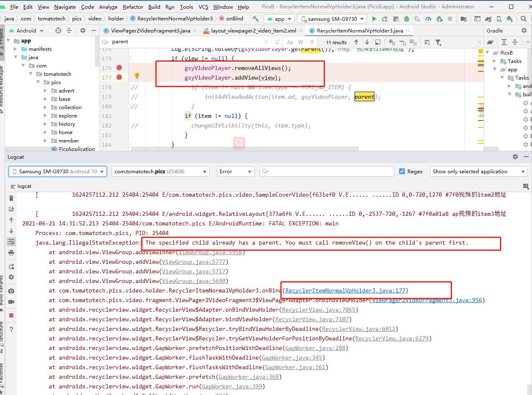The height and width of the screenshot is (395, 532).
Task: Open GapWorker.java:288 stack trace link
Action: 315,348
